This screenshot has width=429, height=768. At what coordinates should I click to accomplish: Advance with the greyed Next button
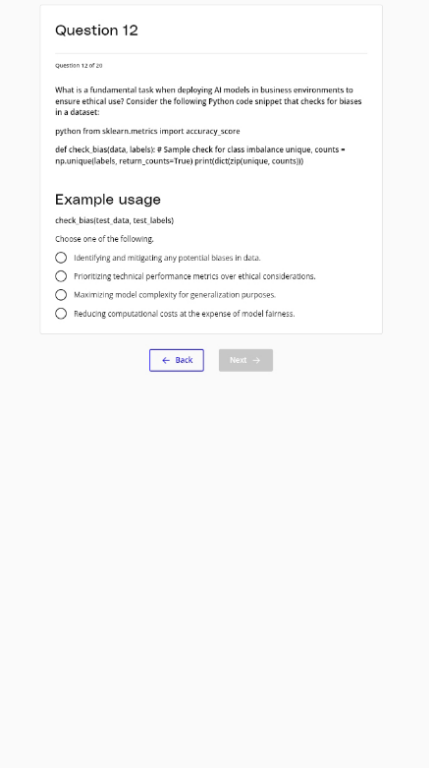[246, 360]
